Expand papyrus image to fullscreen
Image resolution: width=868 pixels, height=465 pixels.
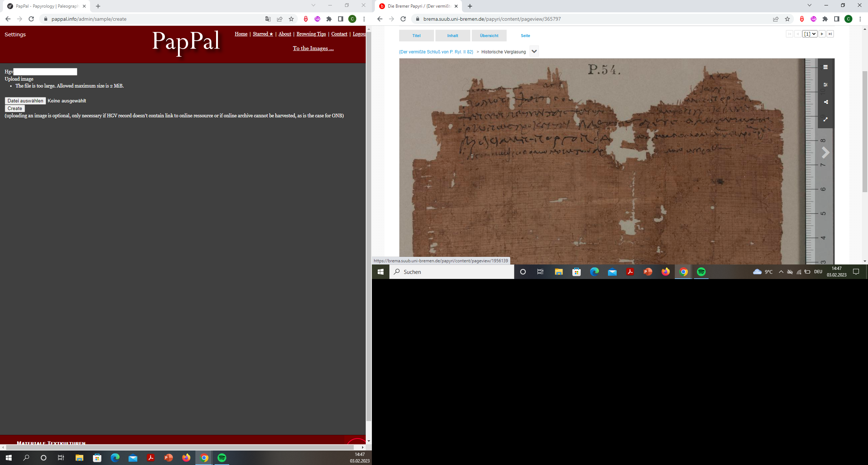tap(826, 119)
